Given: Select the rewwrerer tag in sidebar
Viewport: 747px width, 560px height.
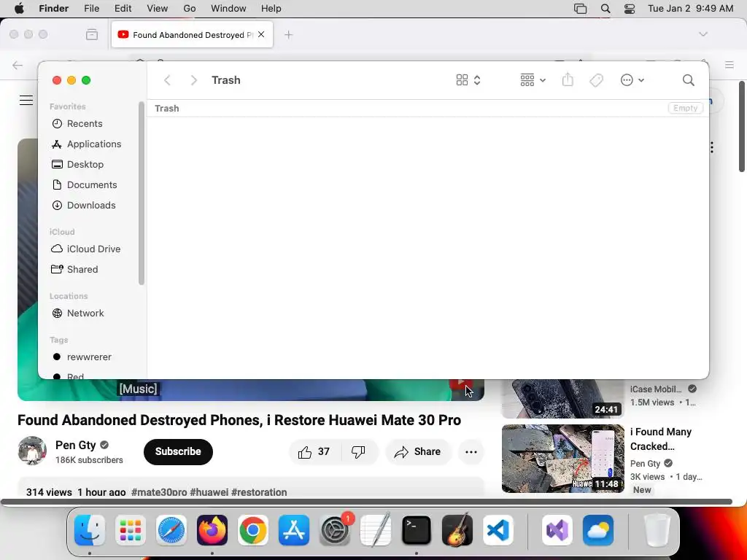Looking at the screenshot, I should click(x=88, y=357).
